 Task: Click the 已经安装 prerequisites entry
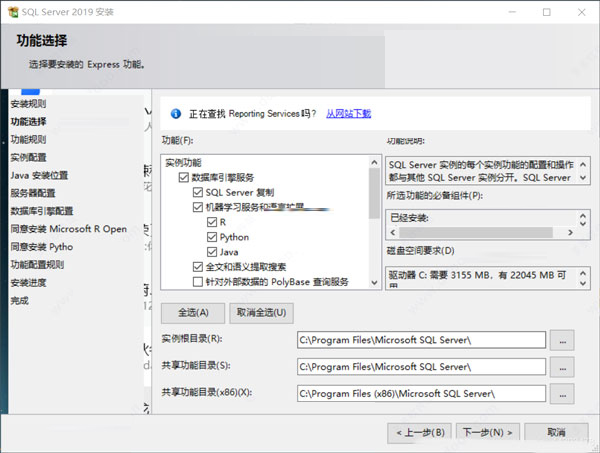click(x=409, y=218)
